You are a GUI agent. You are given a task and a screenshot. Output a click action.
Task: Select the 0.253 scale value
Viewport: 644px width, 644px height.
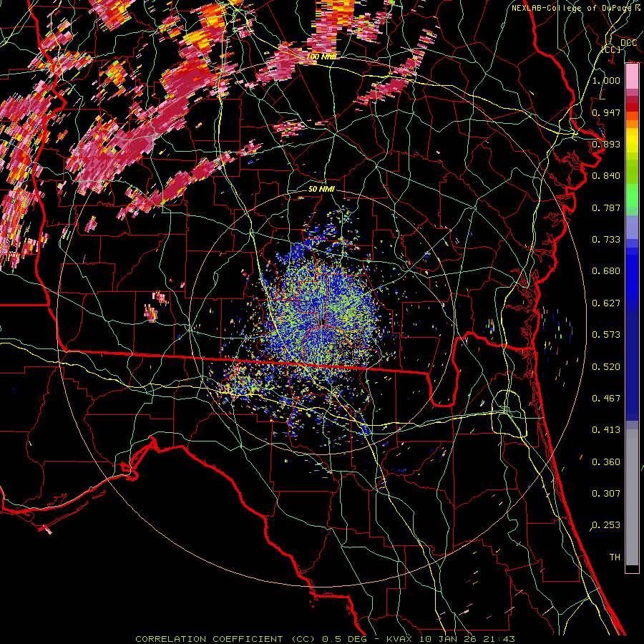(x=606, y=525)
